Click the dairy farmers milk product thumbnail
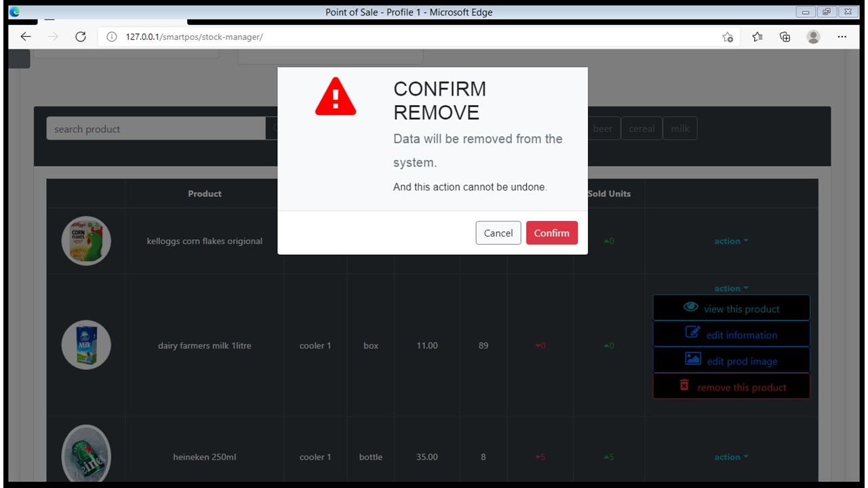This screenshot has height=488, width=868. pyautogui.click(x=86, y=345)
